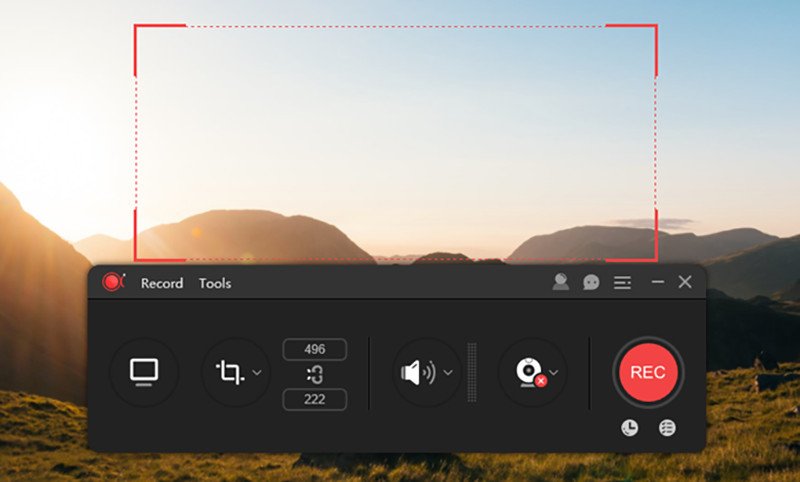
Task: Open the feedback chat bubble icon
Action: (x=592, y=283)
